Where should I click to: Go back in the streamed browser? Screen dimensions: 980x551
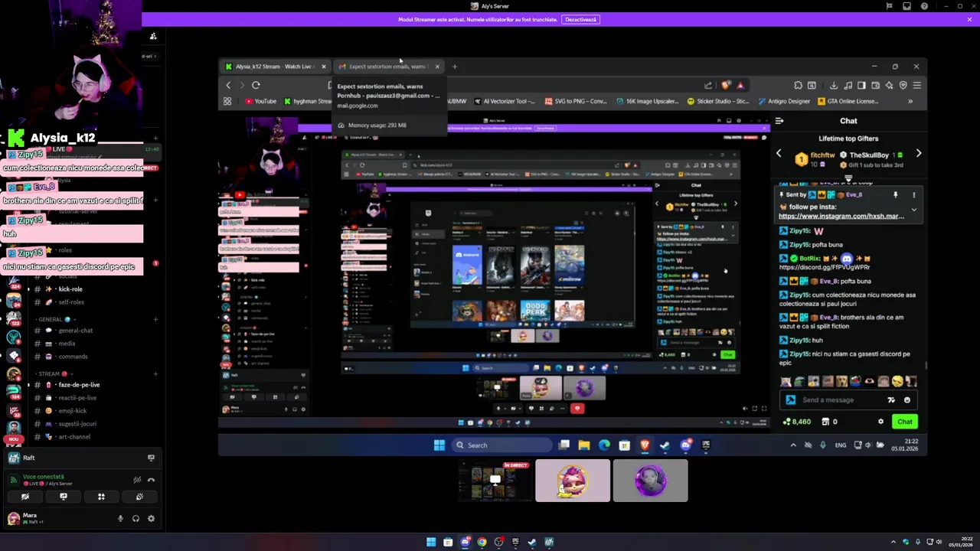pos(228,85)
